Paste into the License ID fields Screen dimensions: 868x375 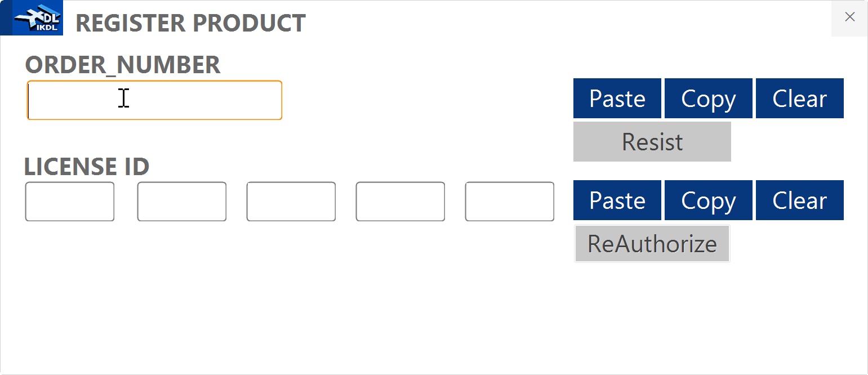click(617, 200)
